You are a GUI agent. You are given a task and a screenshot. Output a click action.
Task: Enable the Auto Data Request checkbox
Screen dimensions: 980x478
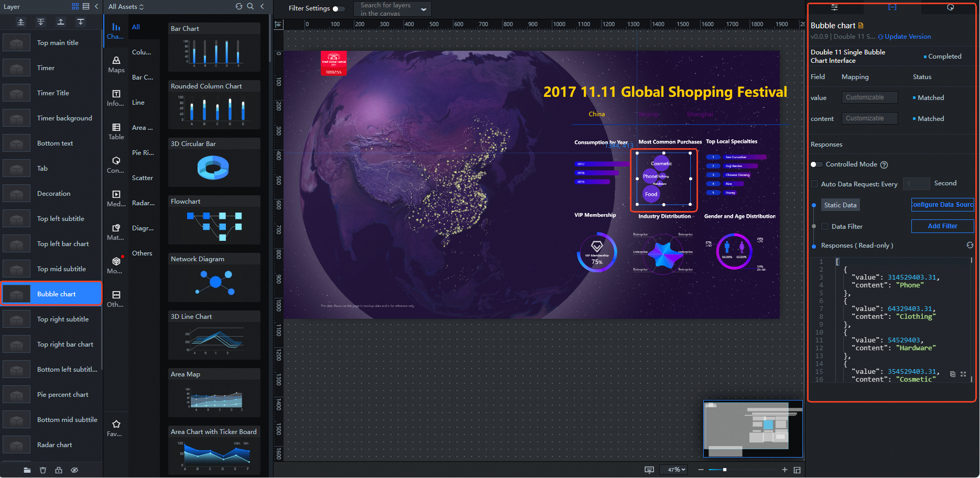pos(814,184)
